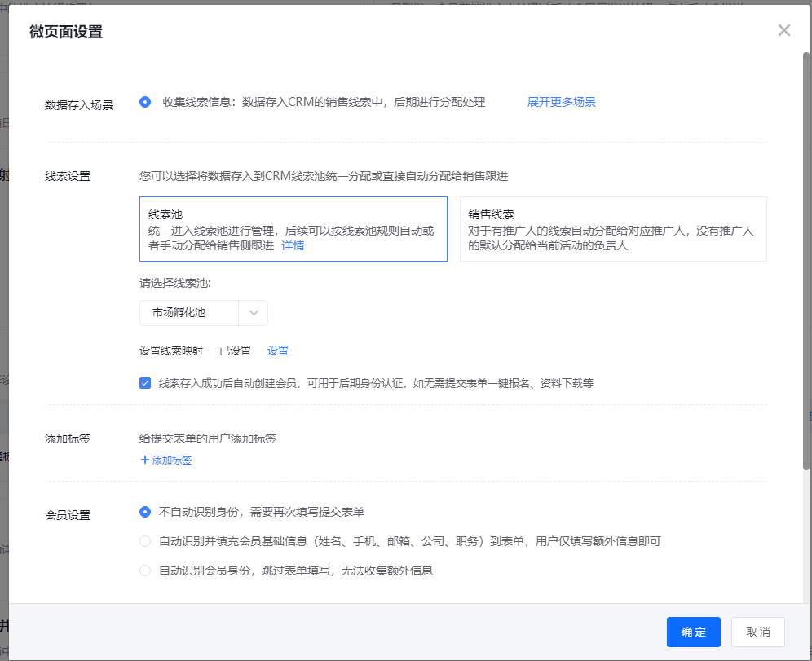Click the dropdown chevron beside 市场孵化池
The height and width of the screenshot is (661, 812).
254,313
